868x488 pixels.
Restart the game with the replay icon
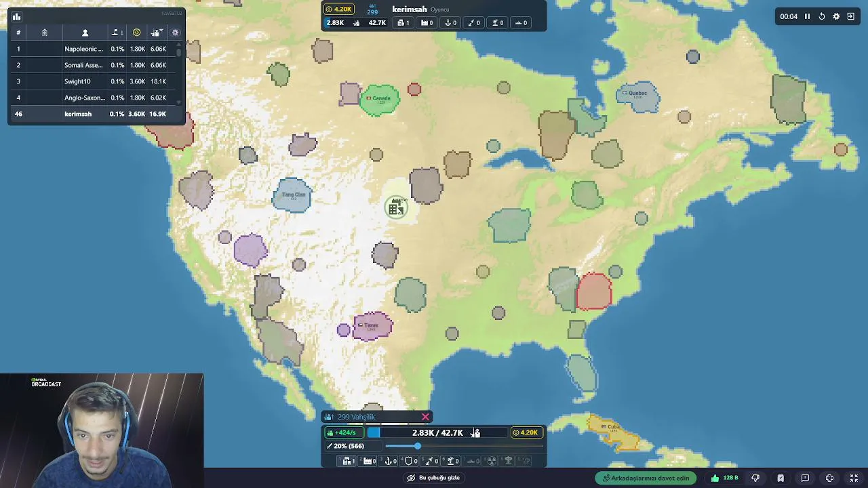tap(822, 16)
